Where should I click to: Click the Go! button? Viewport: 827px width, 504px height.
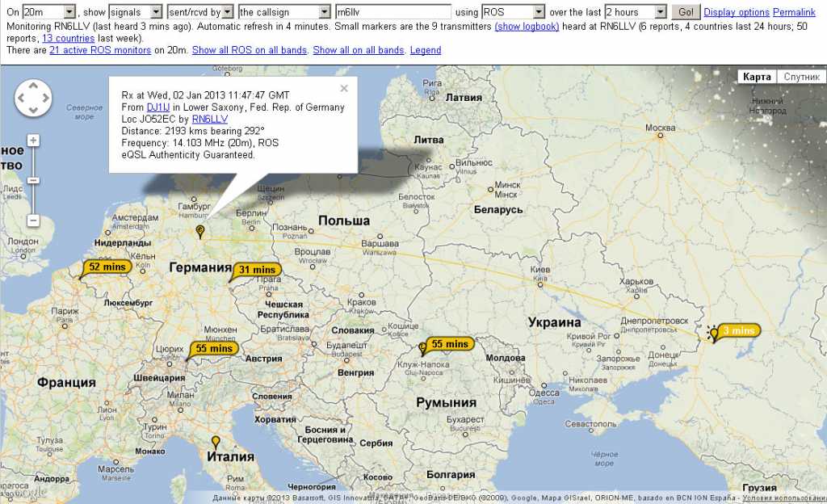click(x=686, y=12)
